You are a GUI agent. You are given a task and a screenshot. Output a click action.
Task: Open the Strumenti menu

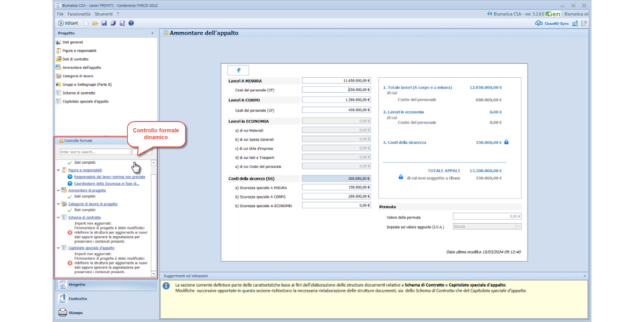(103, 14)
